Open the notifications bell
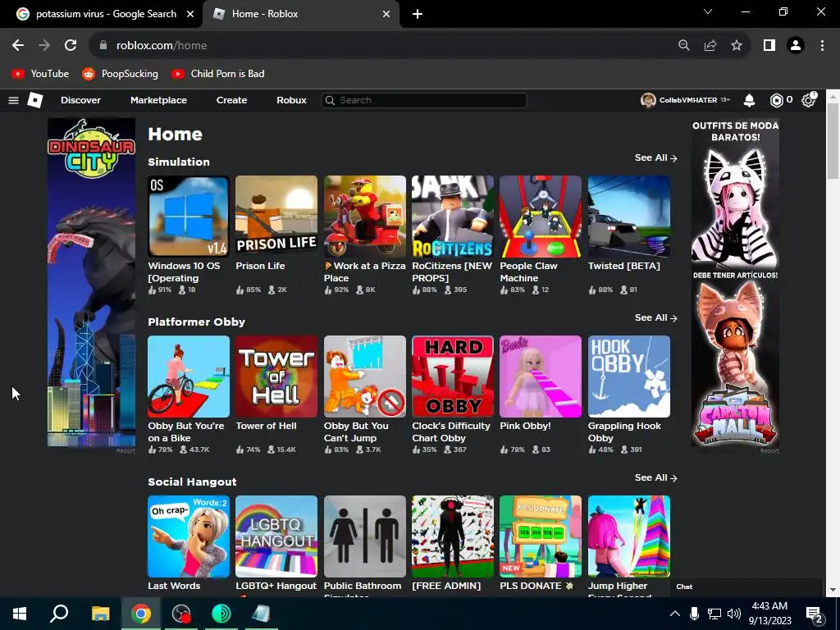The width and height of the screenshot is (840, 630). click(749, 100)
